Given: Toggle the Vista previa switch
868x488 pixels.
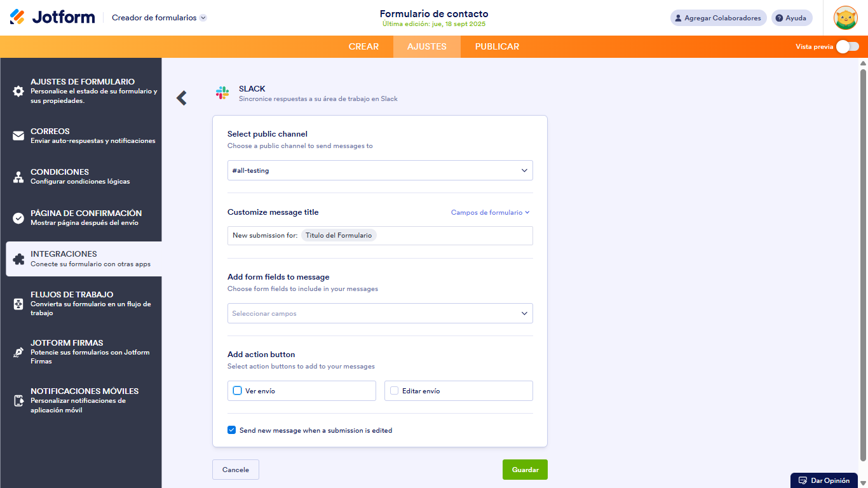Looking at the screenshot, I should [847, 46].
